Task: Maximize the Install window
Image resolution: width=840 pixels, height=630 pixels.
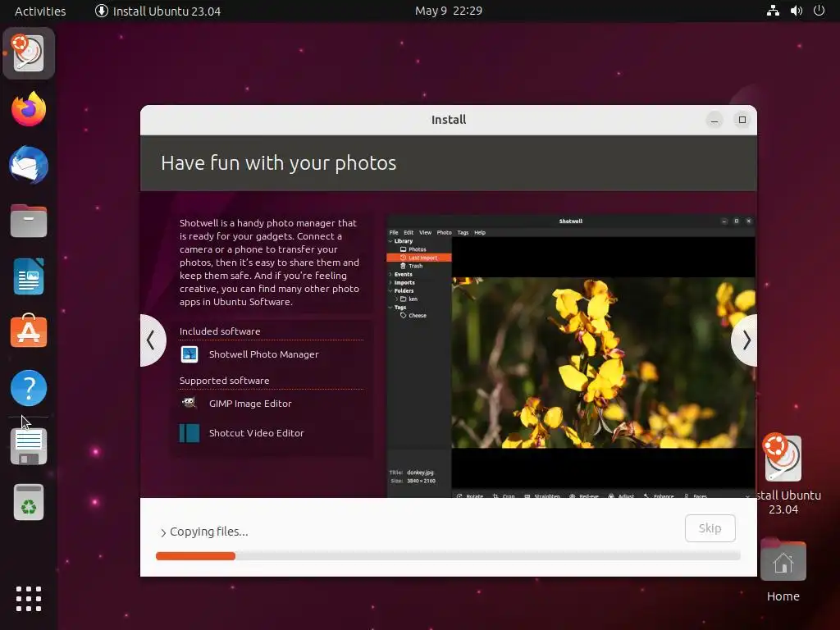Action: coord(742,120)
